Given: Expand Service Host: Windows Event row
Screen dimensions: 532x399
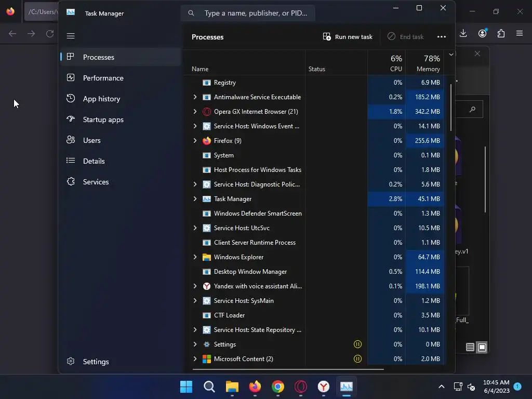Looking at the screenshot, I should 195,126.
